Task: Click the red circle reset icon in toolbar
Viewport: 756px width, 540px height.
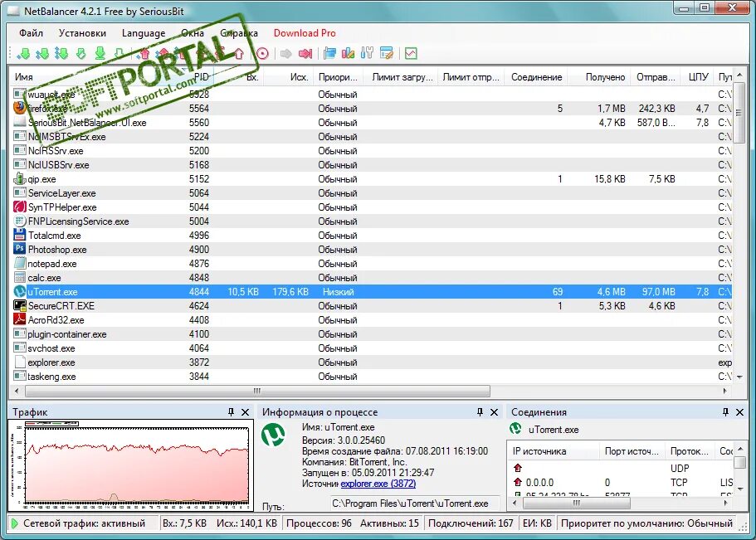Action: pos(262,54)
